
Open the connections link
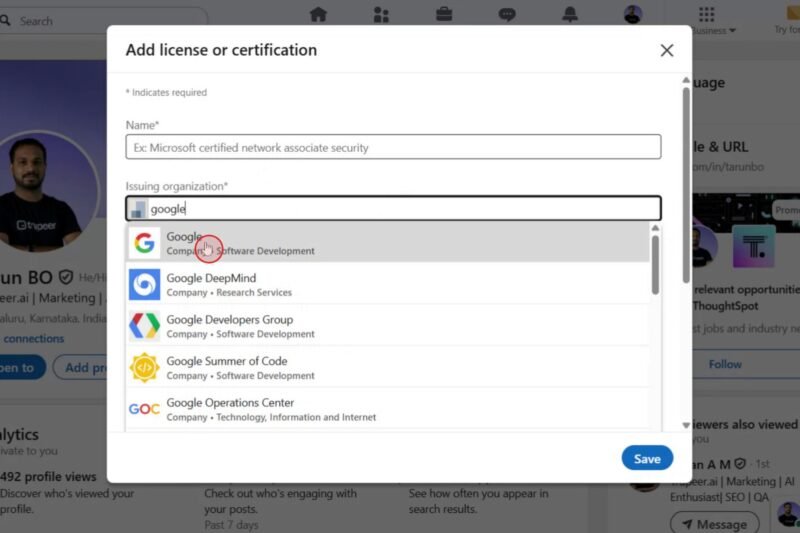pos(33,339)
